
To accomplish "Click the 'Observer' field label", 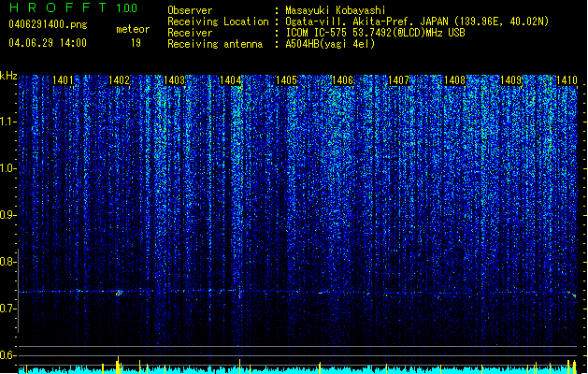I will [x=190, y=10].
